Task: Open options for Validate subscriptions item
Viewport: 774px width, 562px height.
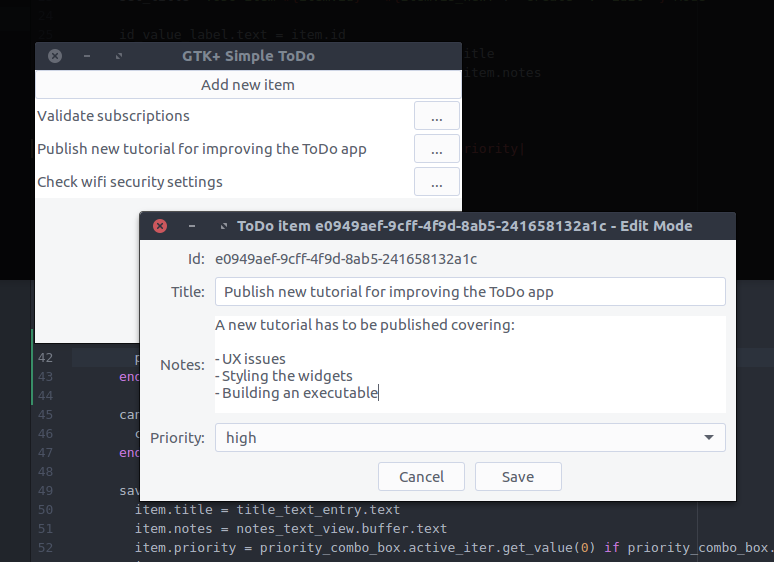Action: pos(436,117)
